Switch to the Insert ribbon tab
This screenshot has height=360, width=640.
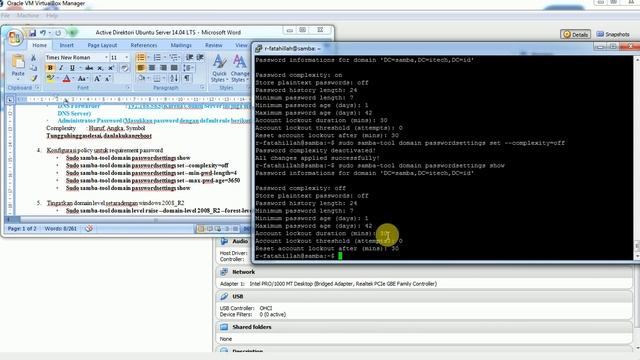pyautogui.click(x=67, y=45)
